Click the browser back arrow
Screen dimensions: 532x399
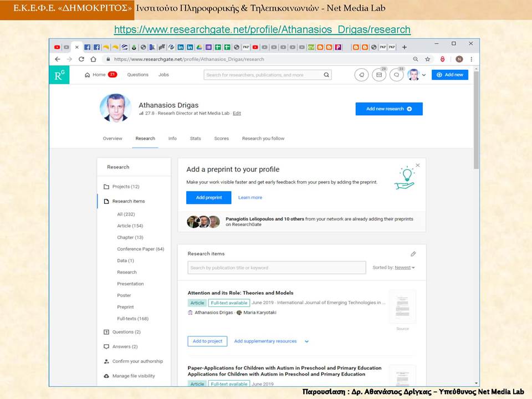[58, 59]
